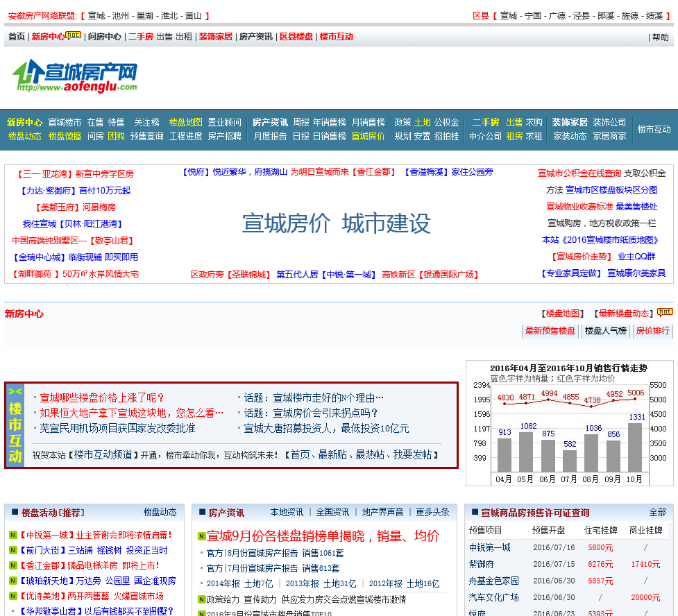
Task: Click 最新贴 in 楼市互动 box
Action: tap(332, 455)
